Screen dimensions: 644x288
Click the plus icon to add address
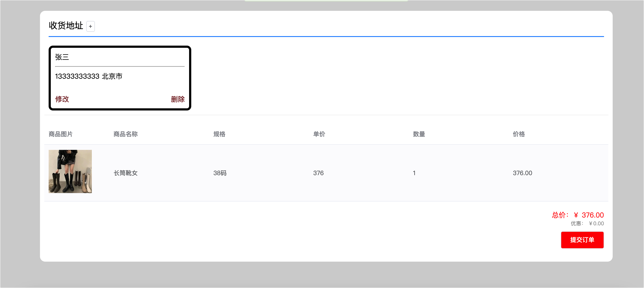(x=90, y=26)
